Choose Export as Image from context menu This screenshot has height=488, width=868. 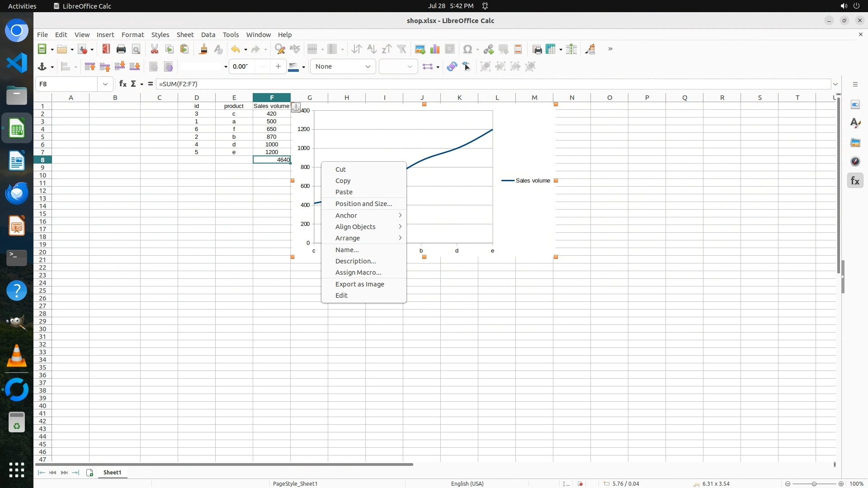point(359,284)
